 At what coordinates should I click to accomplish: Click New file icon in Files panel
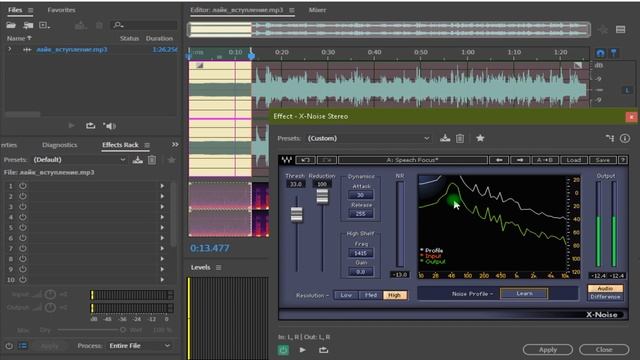44,25
